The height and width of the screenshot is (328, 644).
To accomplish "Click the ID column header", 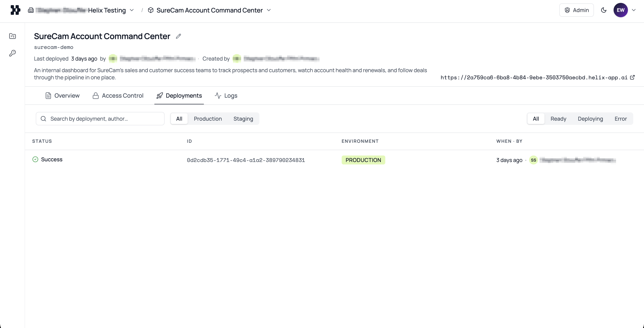I will (x=189, y=141).
